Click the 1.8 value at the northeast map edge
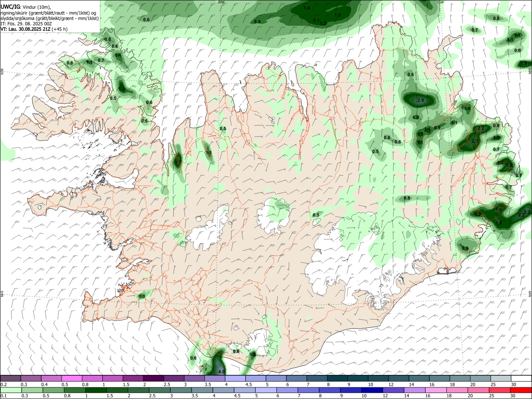The width and height of the screenshot is (532, 399). click(524, 64)
